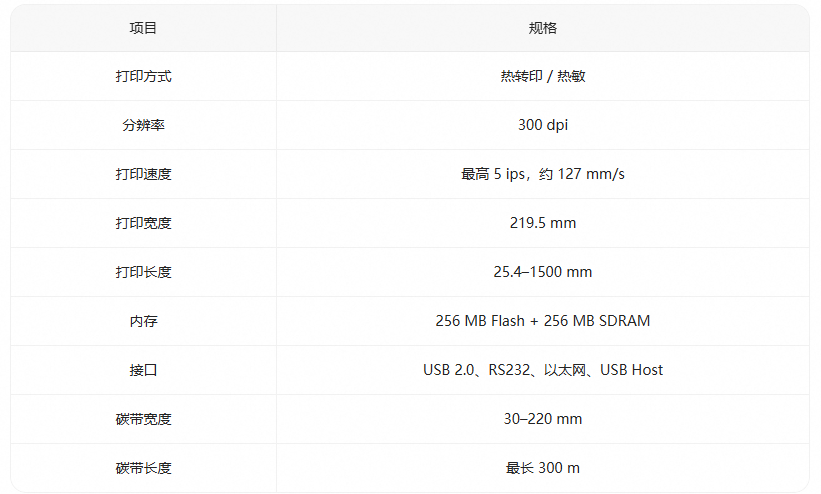Click the 项目 column header

pos(143,28)
